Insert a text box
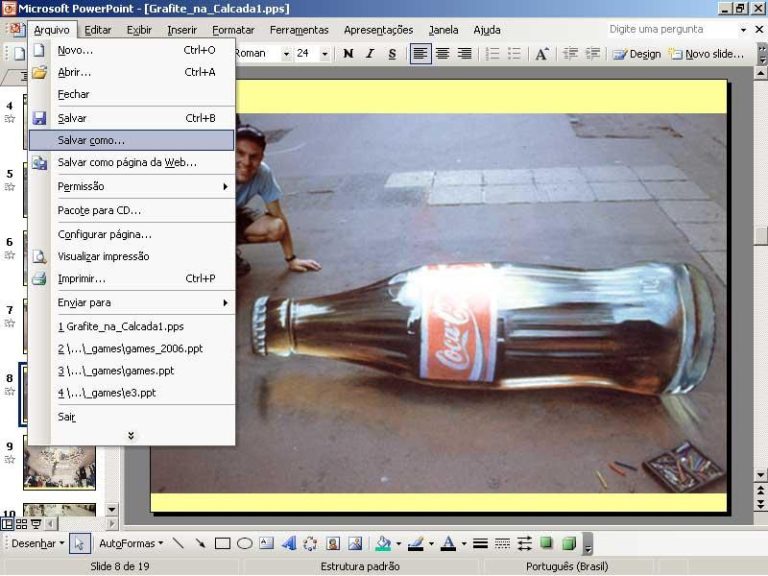 point(266,544)
